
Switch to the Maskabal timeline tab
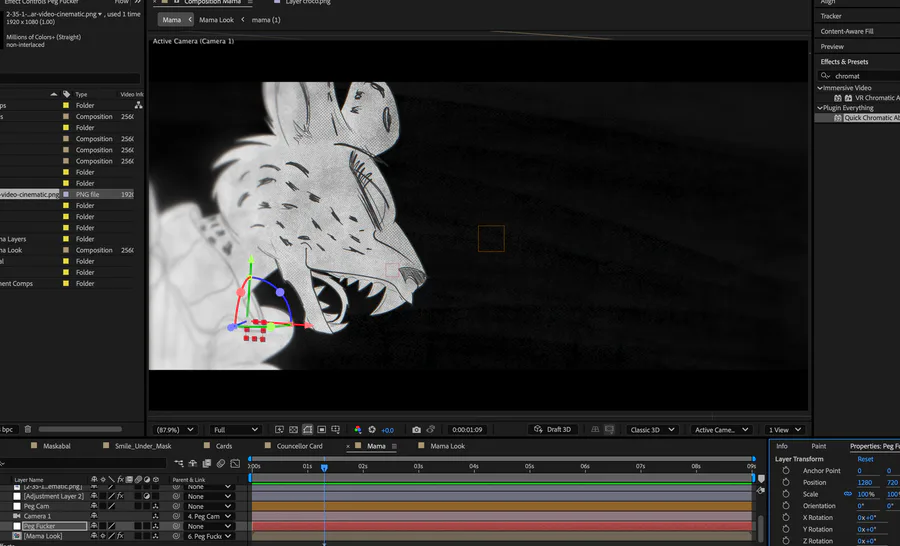point(57,446)
